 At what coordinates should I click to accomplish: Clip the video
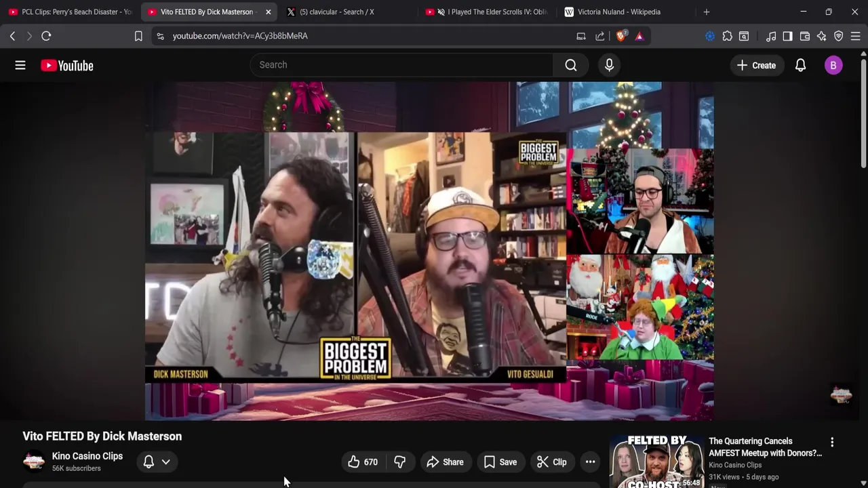click(x=552, y=462)
